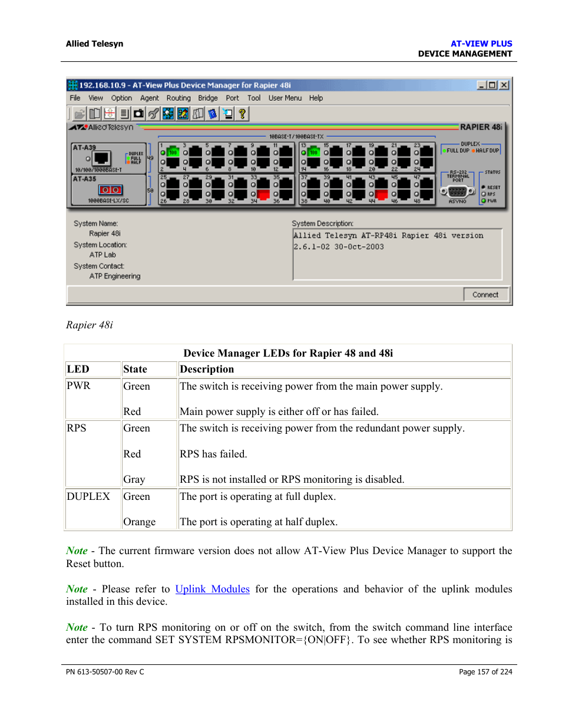The image size is (562, 728).
Task: Select port 25 on the switch panel
Action: click(173, 183)
